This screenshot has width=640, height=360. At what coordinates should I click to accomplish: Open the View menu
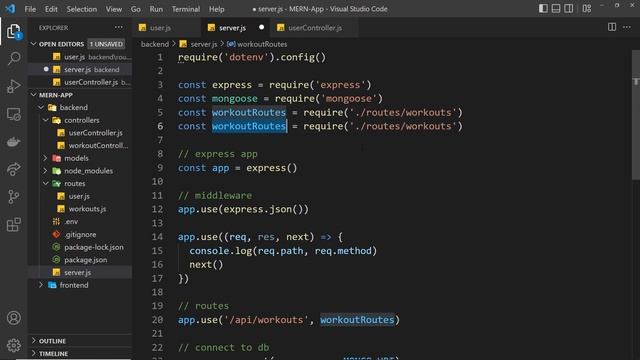[x=114, y=9]
